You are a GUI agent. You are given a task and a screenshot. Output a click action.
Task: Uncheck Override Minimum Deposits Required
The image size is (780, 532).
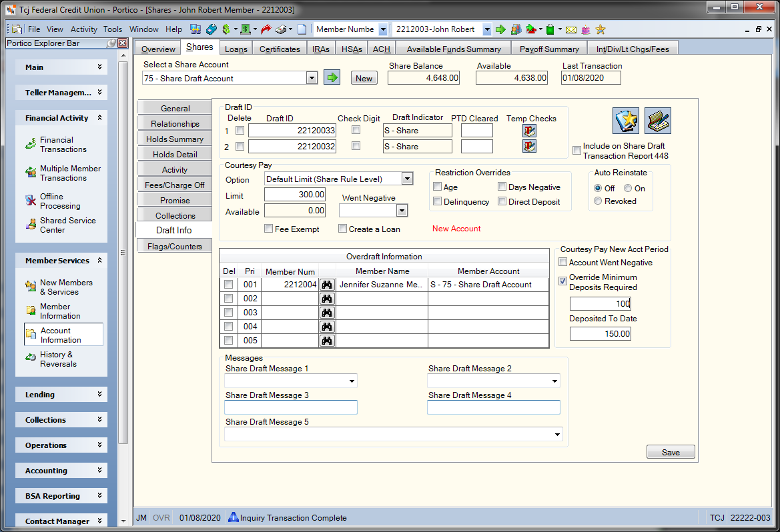pyautogui.click(x=563, y=281)
